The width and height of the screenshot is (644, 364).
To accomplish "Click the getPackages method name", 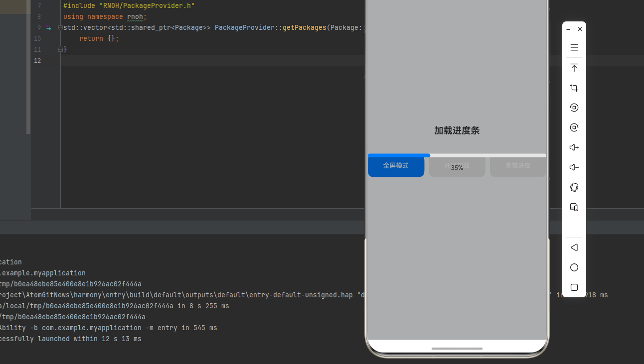I will coord(305,28).
